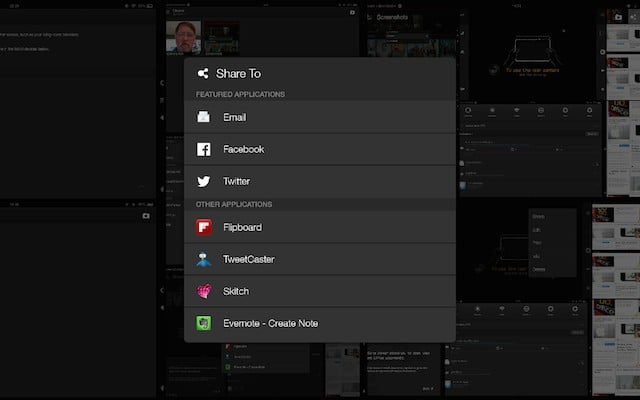Open Skitch from the share list
640x400 pixels.
tap(320, 291)
